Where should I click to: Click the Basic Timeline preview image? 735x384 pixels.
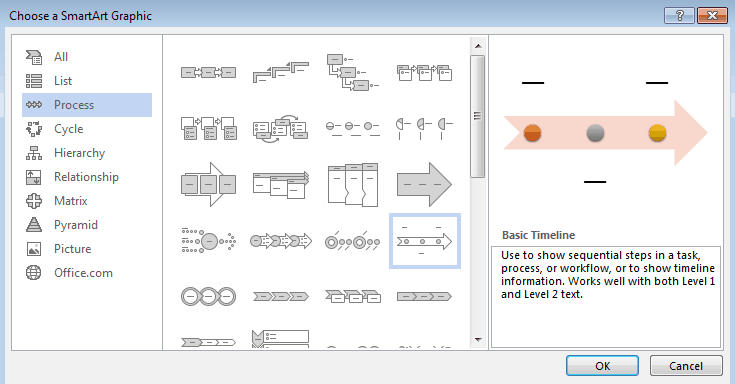coord(605,133)
